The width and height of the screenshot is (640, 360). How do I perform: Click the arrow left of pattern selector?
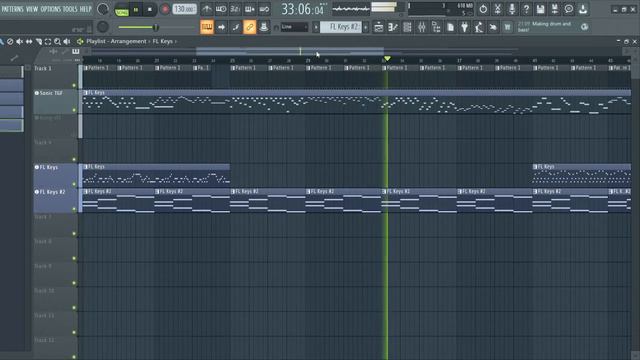(316, 27)
